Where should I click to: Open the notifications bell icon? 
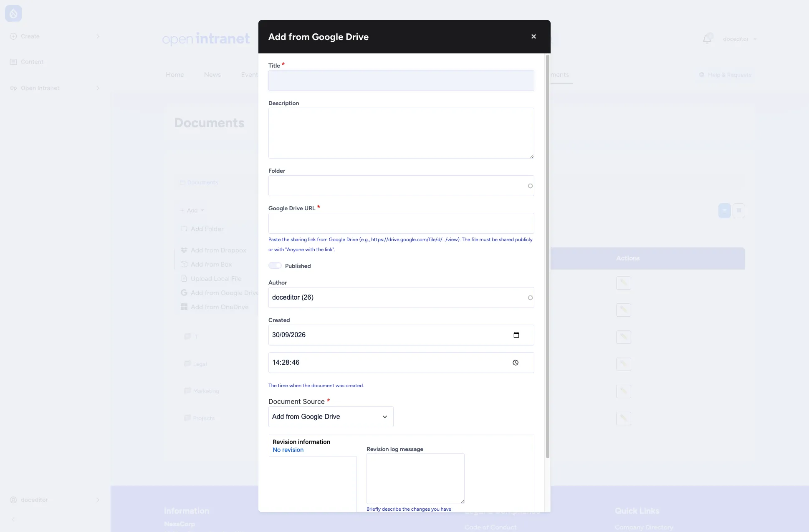coord(707,39)
